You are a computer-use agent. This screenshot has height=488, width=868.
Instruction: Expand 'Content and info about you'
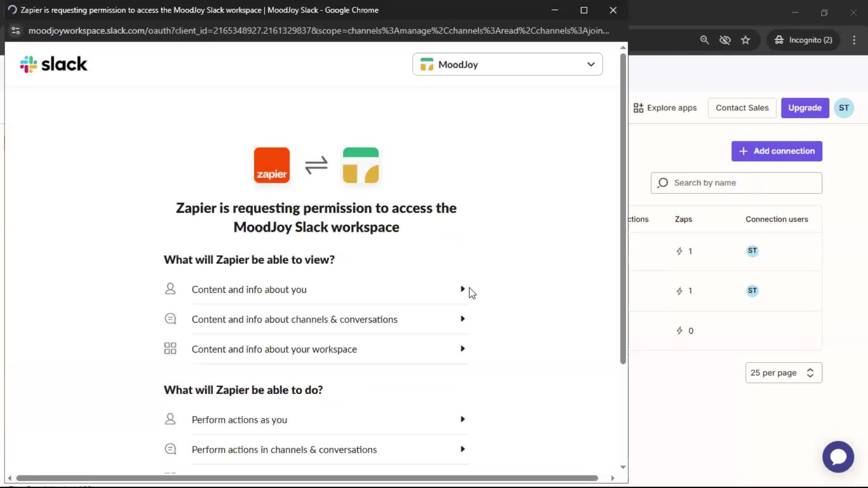click(x=330, y=289)
